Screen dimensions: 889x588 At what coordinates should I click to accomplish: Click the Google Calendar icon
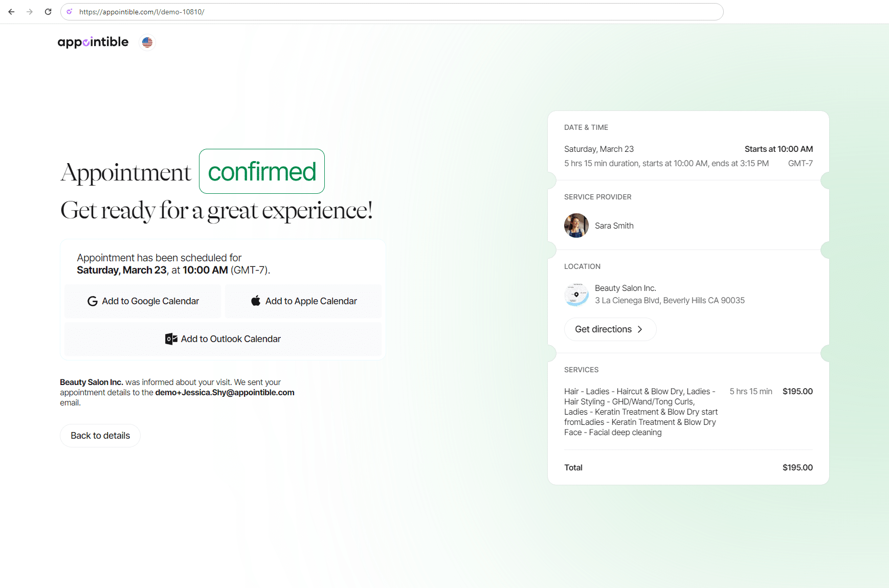pos(93,301)
